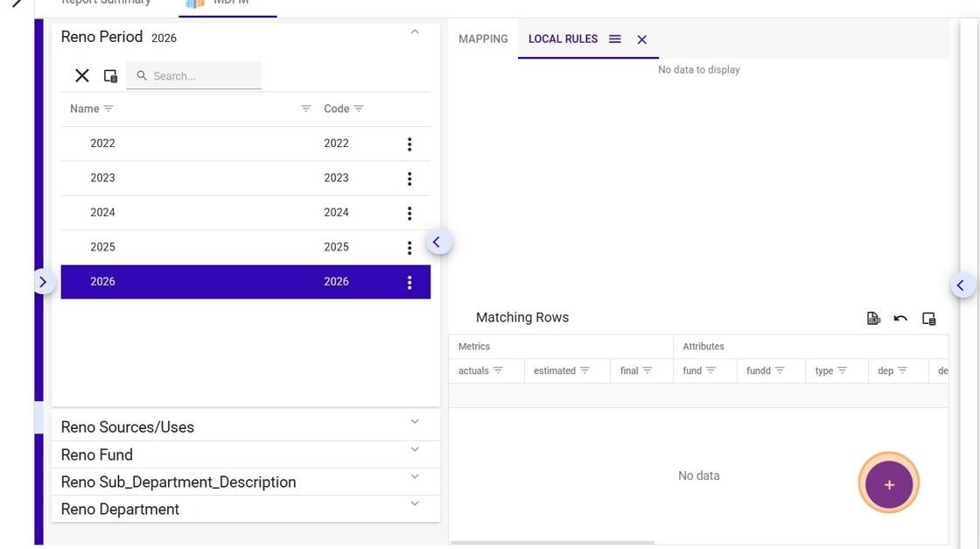Click the Name column header
Screen dimensions: 980x549
pyautogui.click(x=84, y=109)
